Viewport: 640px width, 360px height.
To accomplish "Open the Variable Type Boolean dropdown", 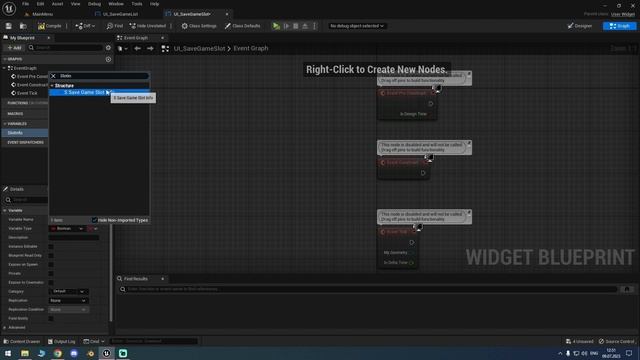I will (x=67, y=229).
